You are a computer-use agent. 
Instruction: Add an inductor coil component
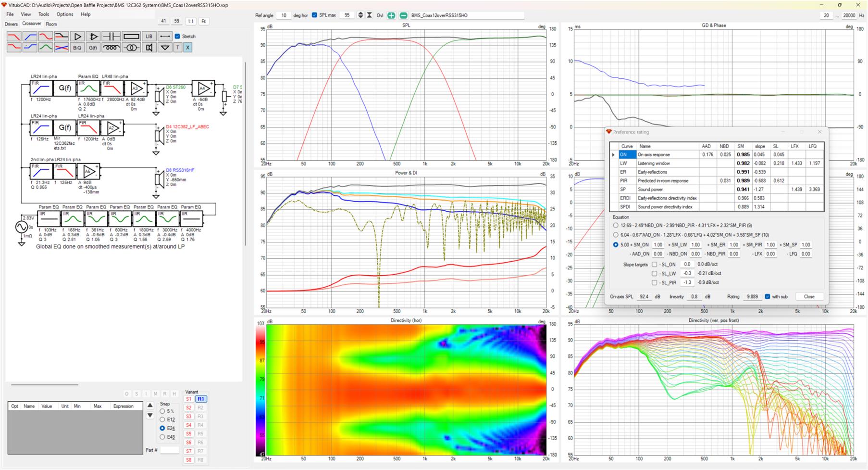point(111,48)
